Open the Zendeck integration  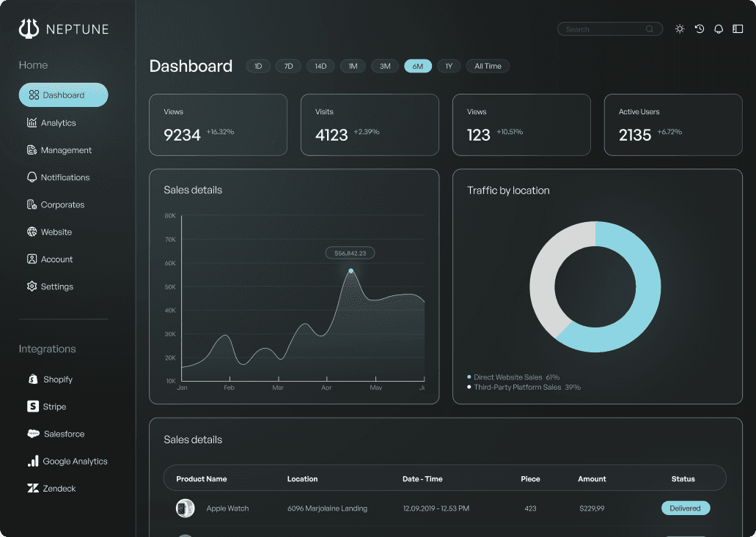click(x=51, y=488)
